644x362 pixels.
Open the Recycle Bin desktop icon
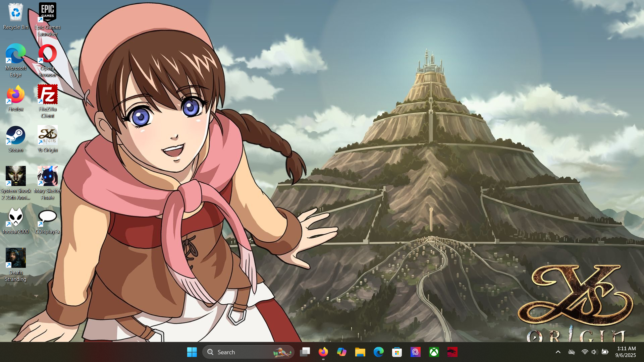[x=15, y=13]
